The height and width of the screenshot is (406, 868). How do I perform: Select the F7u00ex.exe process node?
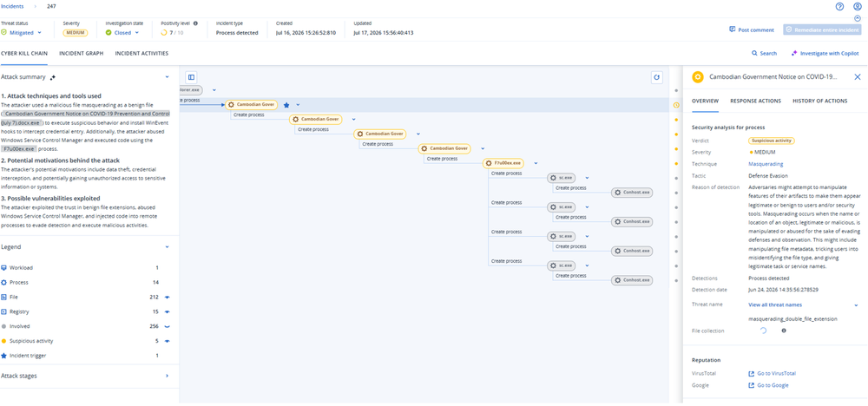[x=503, y=163]
